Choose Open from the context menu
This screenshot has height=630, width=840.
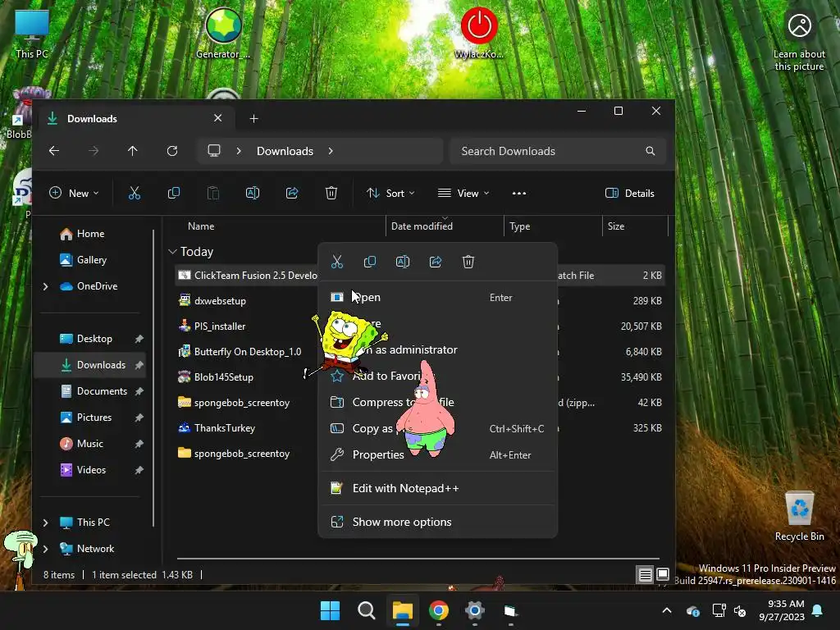(x=438, y=297)
